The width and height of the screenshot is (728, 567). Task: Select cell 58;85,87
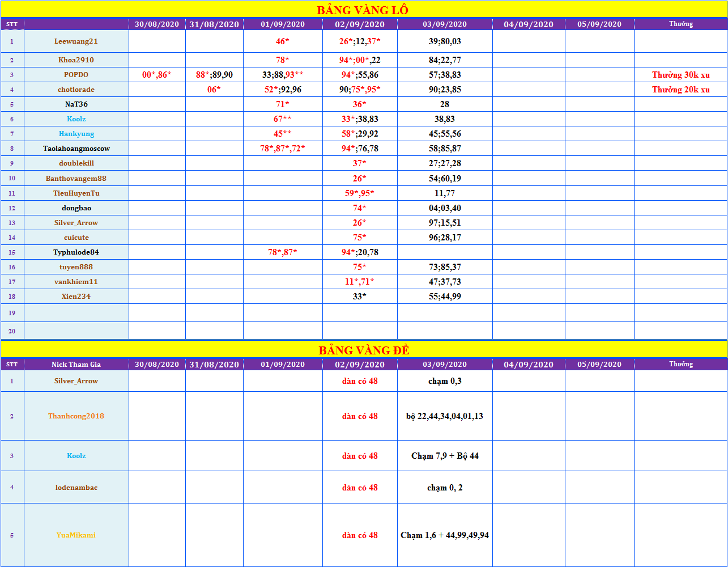[445, 149]
